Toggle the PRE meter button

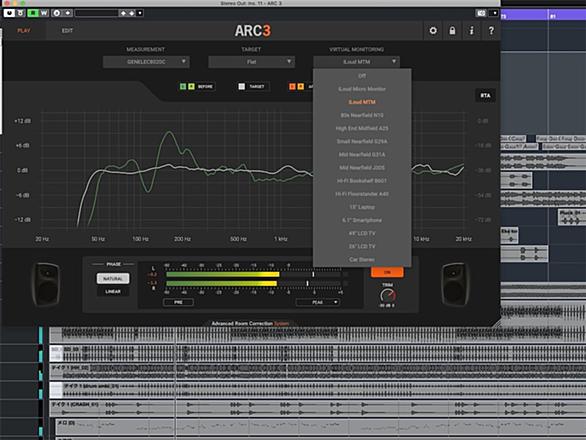click(178, 302)
